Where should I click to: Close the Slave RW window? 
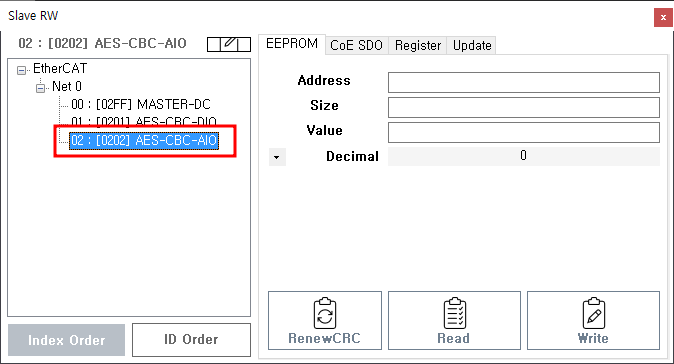click(663, 18)
